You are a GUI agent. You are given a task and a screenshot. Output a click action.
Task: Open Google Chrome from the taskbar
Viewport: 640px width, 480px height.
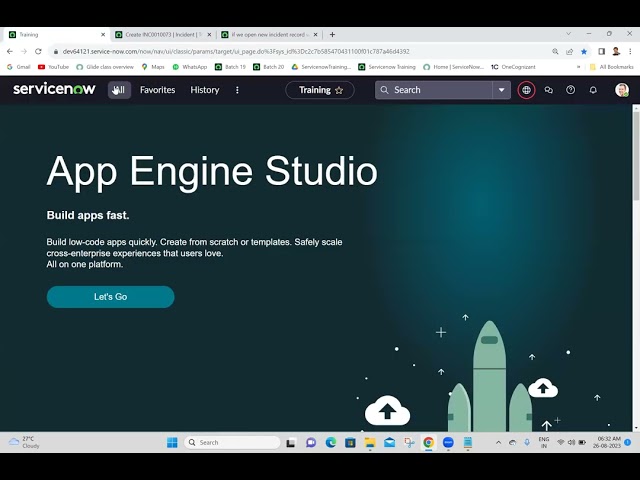pos(429,442)
